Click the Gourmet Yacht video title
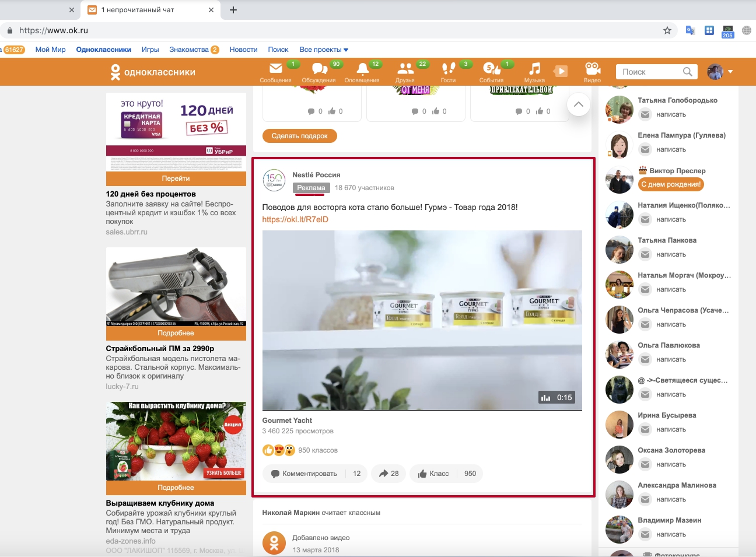The image size is (756, 557). pos(287,421)
